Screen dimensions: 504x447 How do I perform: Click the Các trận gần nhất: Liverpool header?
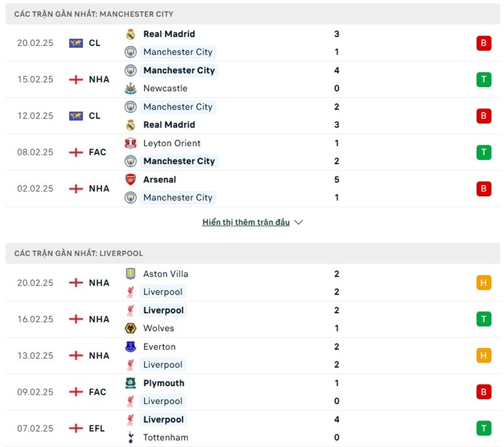(x=79, y=253)
